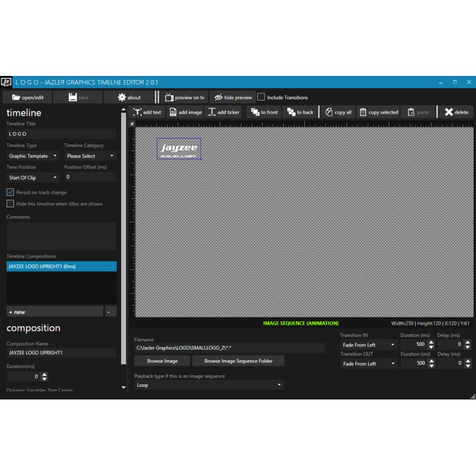Click preview on tv

tap(184, 98)
